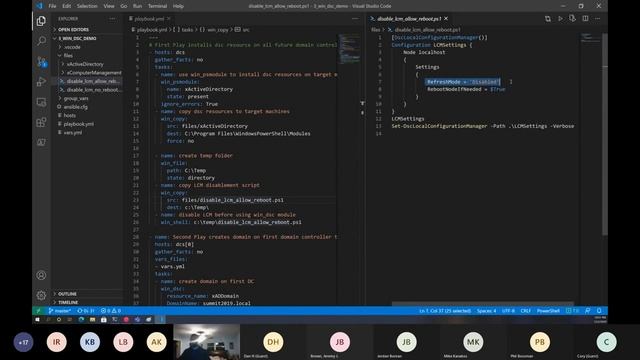Click the Ln, Col cursor position indicator
The height and width of the screenshot is (360, 640).
click(x=445, y=311)
